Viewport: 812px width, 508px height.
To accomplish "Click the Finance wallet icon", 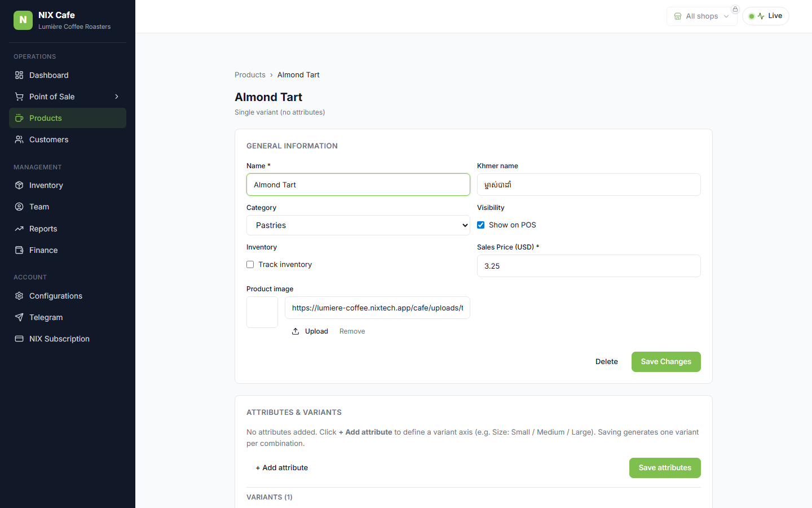I will pos(19,250).
